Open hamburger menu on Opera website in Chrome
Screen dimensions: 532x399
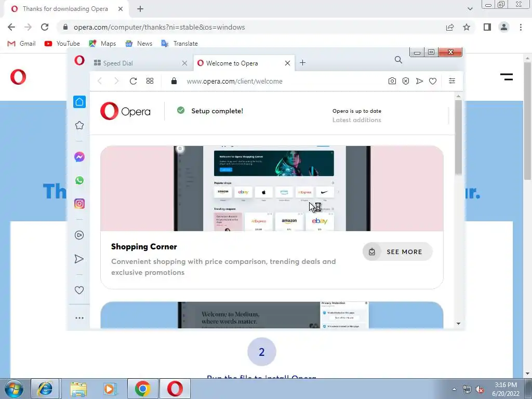pos(507,77)
